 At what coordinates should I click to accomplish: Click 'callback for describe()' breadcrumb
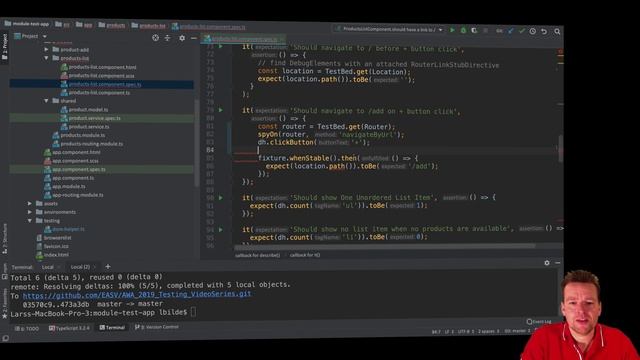pyautogui.click(x=258, y=255)
